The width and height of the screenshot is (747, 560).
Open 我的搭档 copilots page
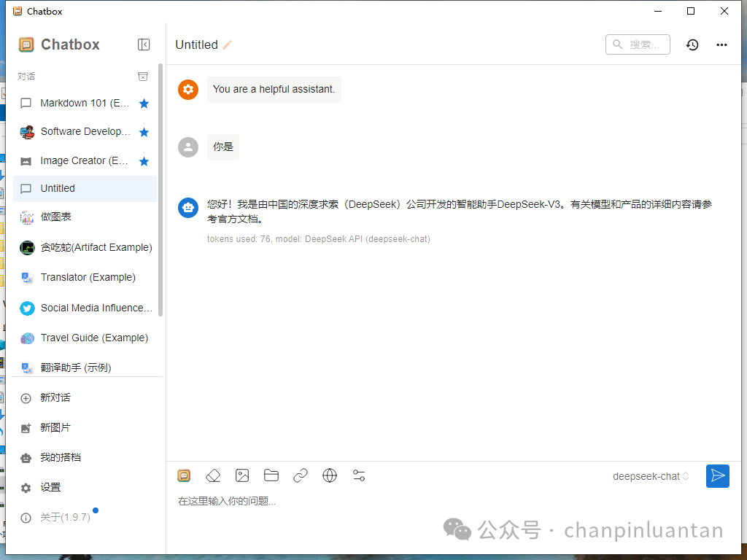coord(87,458)
